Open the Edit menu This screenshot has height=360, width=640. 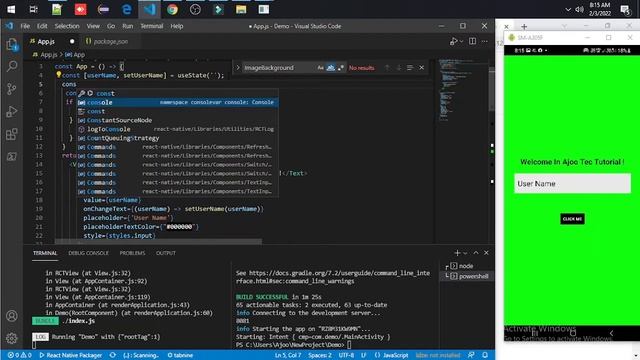[x=42, y=26]
